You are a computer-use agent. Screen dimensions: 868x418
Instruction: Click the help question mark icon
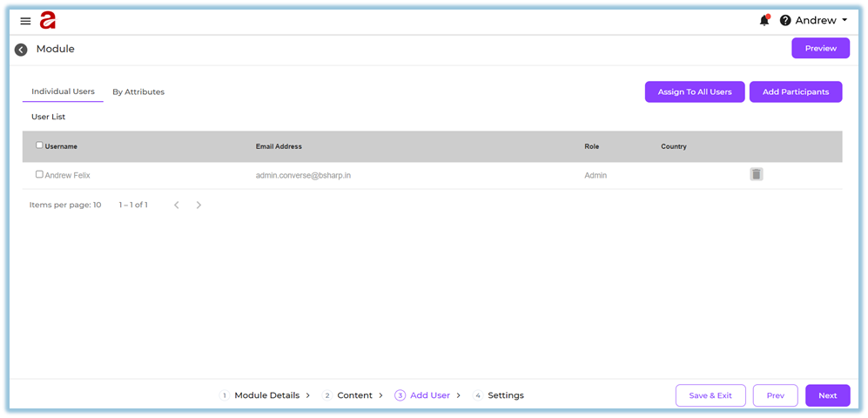[785, 21]
